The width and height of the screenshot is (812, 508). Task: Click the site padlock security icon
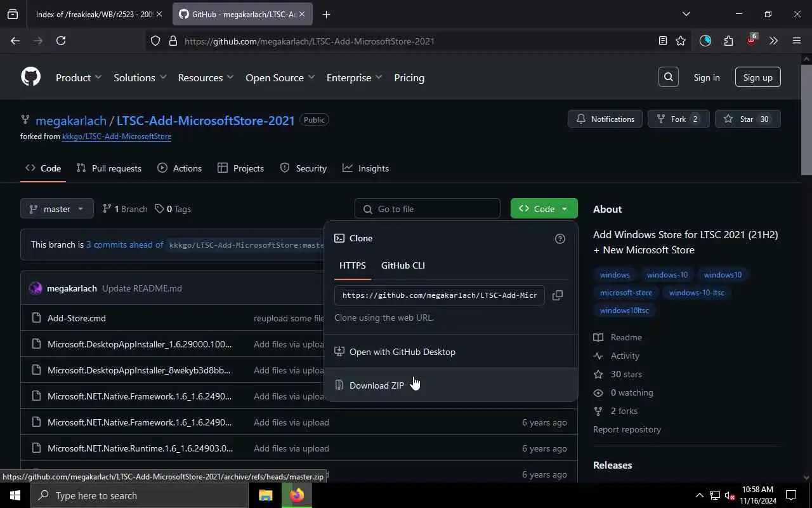[173, 41]
